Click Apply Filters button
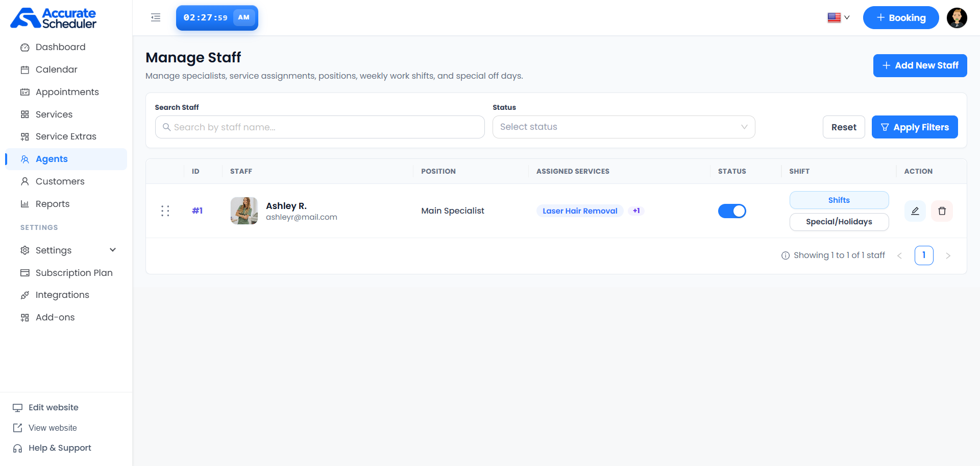980x466 pixels. click(915, 127)
